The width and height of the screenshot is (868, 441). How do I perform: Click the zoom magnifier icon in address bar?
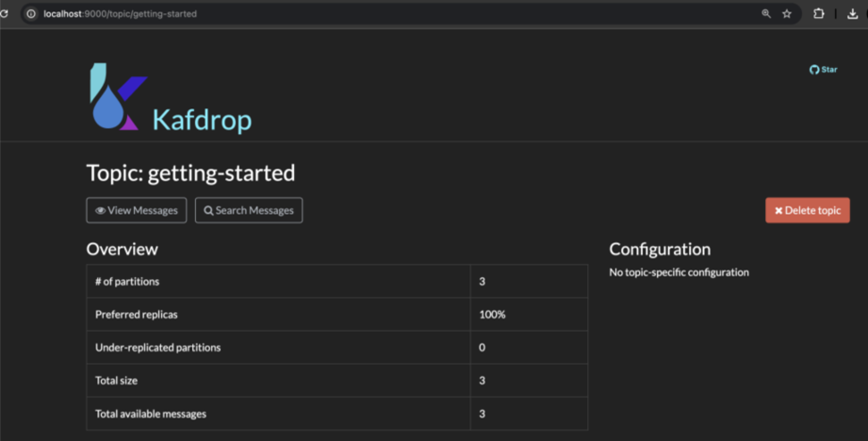[766, 14]
